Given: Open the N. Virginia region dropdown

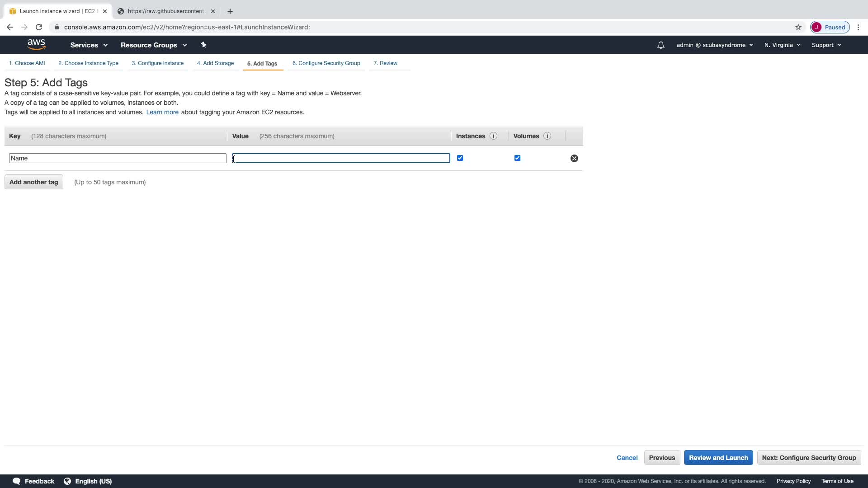Looking at the screenshot, I should tap(782, 45).
